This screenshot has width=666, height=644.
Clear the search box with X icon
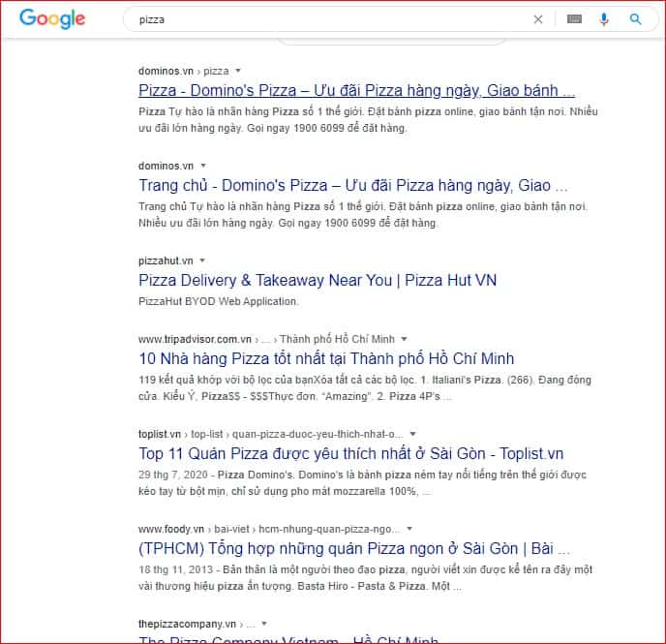537,19
